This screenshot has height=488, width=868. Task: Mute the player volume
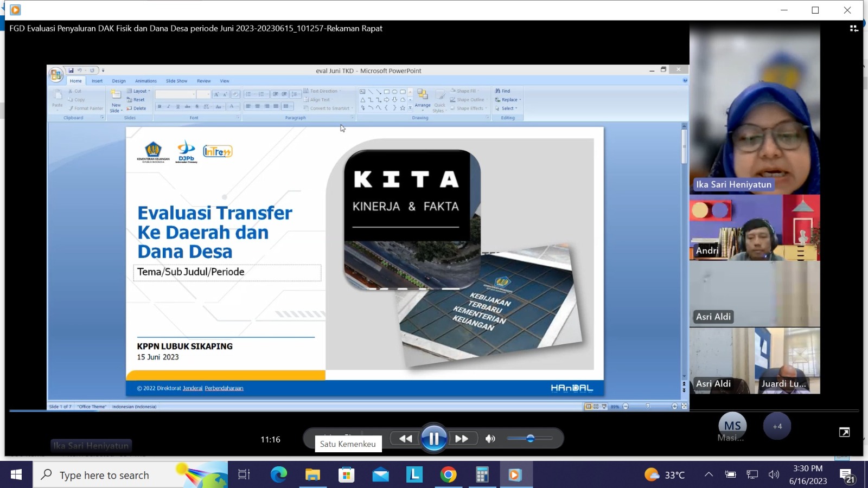coord(490,439)
